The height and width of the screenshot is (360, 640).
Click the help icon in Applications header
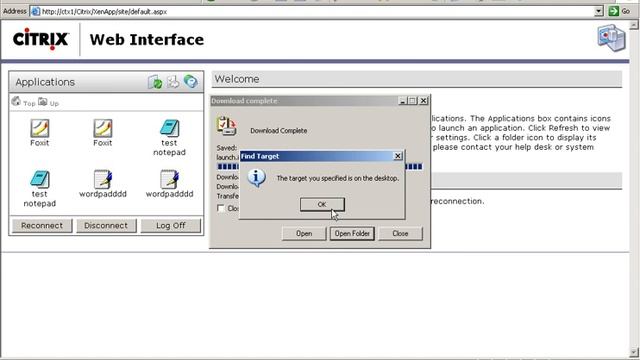pyautogui.click(x=191, y=82)
